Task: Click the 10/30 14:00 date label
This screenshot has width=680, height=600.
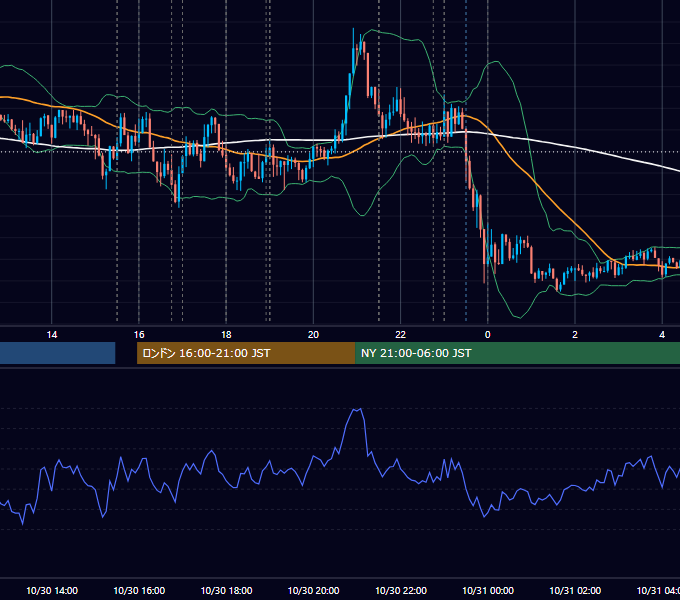Action: (52, 590)
